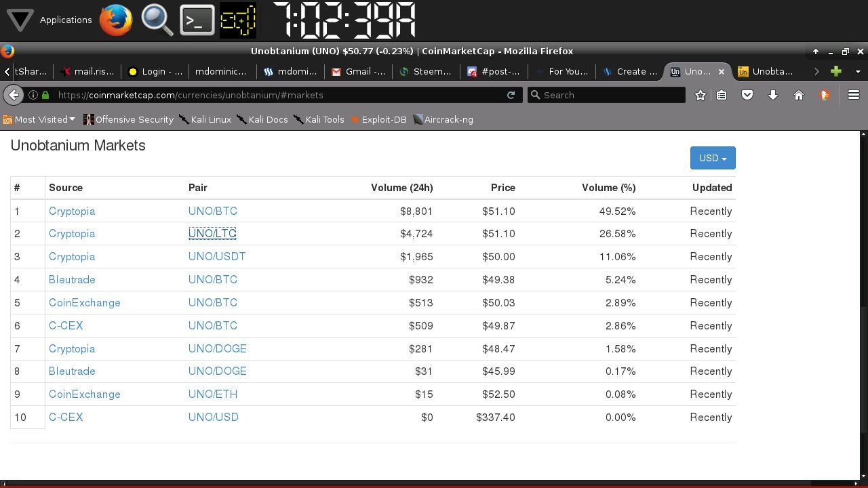The image size is (868, 488).
Task: Open CoinExchange link in row 5
Action: 85,302
